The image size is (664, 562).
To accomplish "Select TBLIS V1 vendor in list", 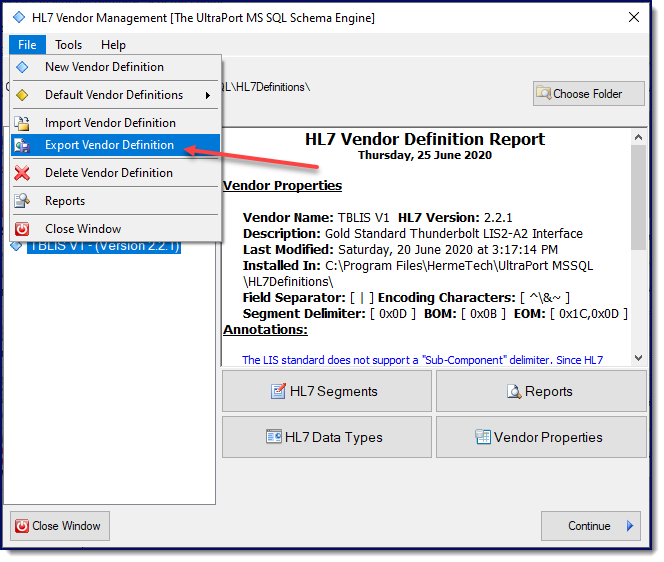I will point(104,246).
